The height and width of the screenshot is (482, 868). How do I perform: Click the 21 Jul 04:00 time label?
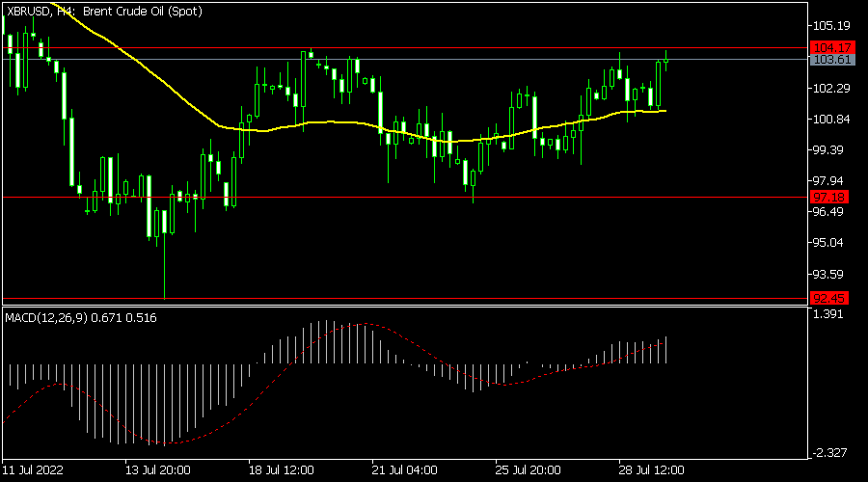point(405,470)
